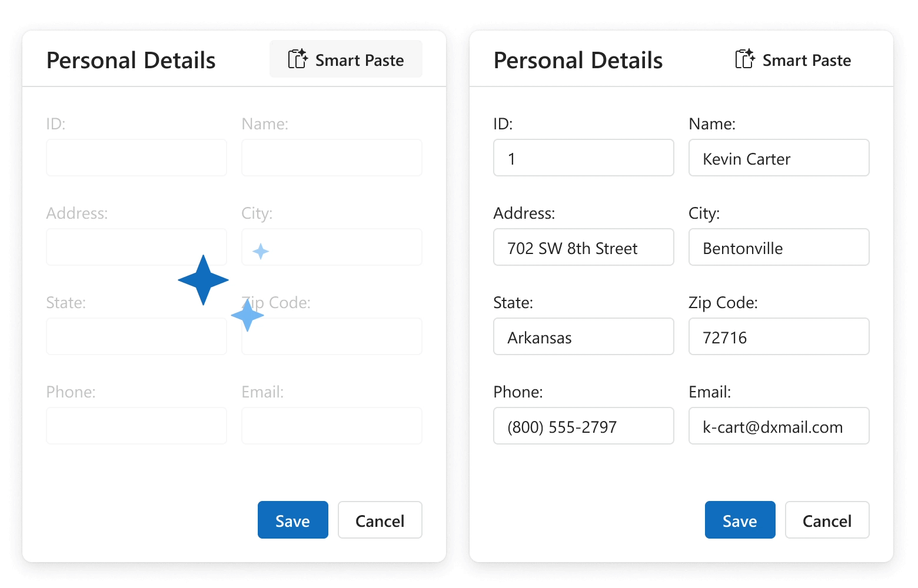Click the Address field with 702 SW 8th Street
Viewport: 918px width, 588px height.
pyautogui.click(x=583, y=247)
